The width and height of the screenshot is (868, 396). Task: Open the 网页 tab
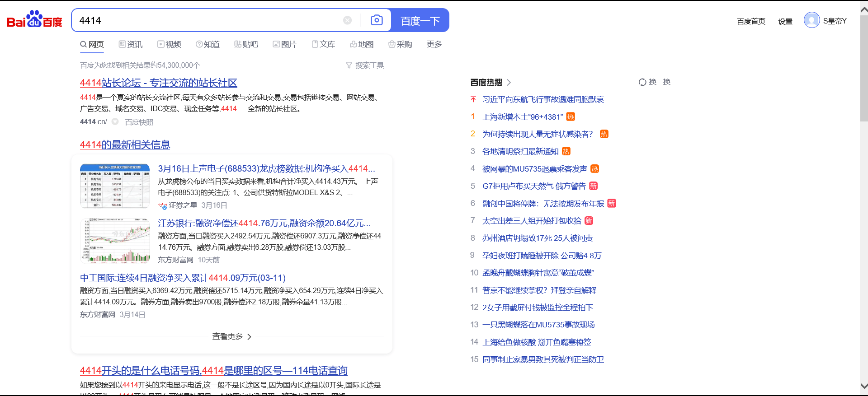[x=92, y=44]
